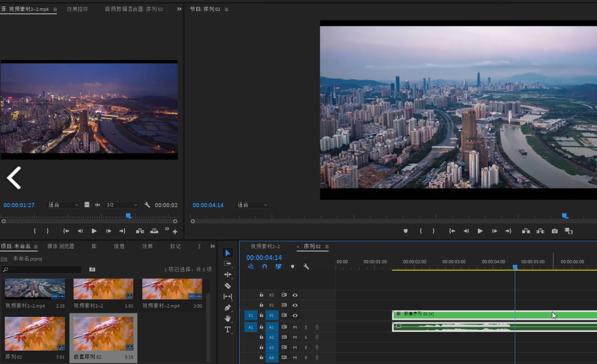Click the Lift button in Program monitor
Screen dimensions: 597x364
pos(526,231)
